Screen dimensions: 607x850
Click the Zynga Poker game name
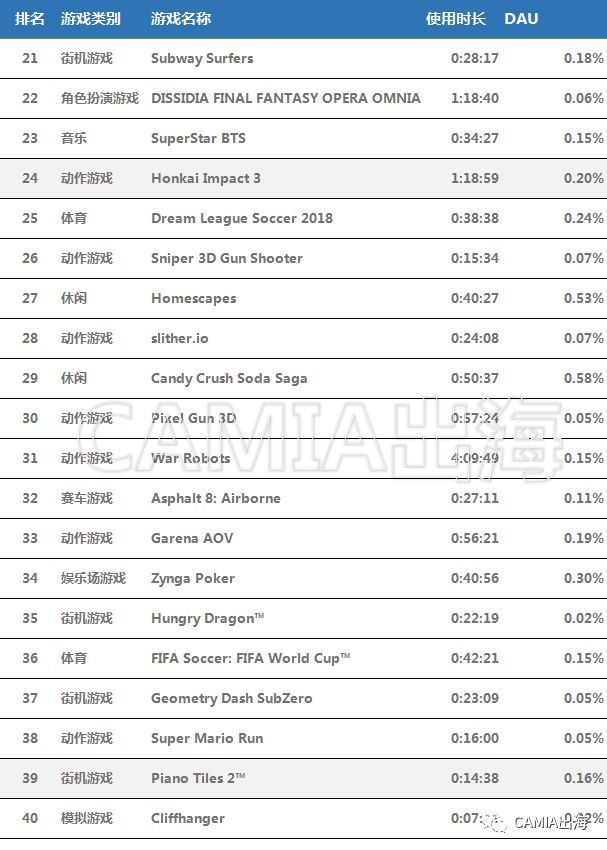pos(193,578)
